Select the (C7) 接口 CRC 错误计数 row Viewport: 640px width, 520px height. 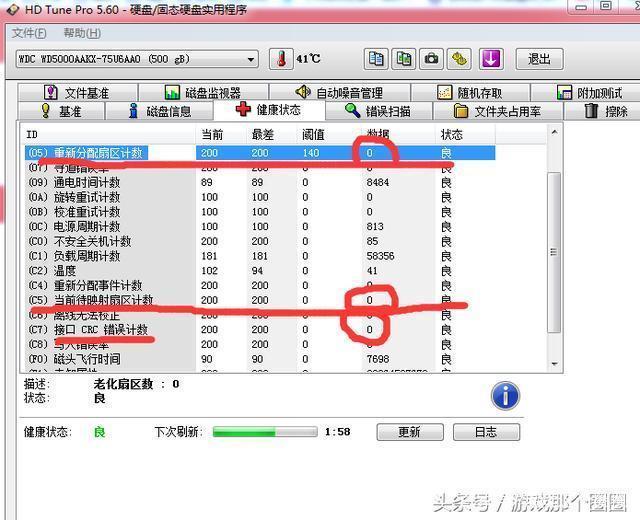click(x=260, y=329)
